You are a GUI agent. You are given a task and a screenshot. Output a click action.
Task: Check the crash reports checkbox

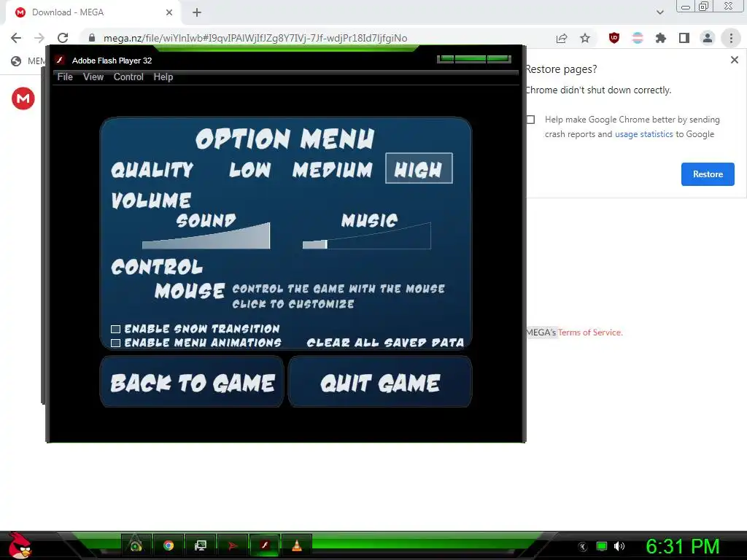[x=530, y=120]
